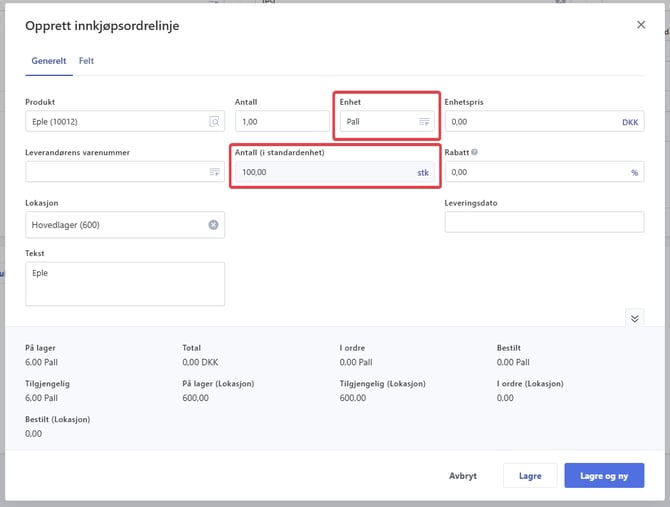Click the Antall quantity input field
The width and height of the screenshot is (670, 507).
[x=281, y=122]
